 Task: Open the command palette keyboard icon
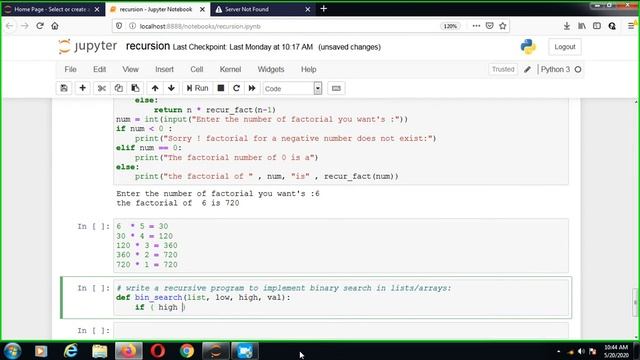336,88
